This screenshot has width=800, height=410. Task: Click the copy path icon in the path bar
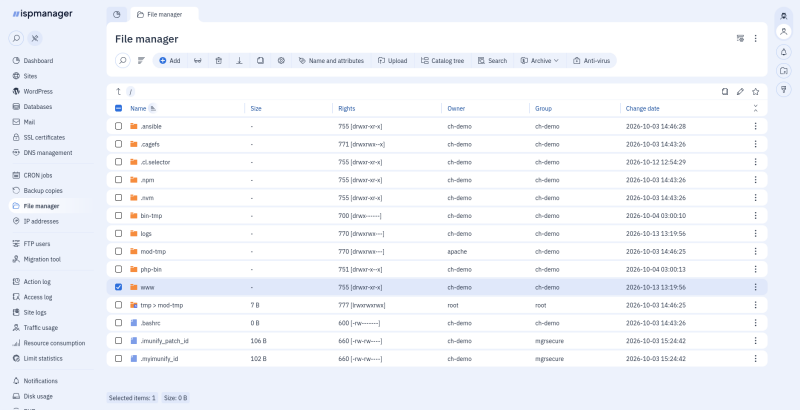click(725, 92)
